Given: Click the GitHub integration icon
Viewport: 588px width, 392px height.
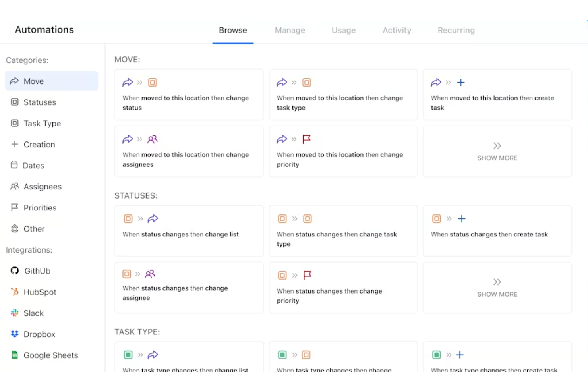Looking at the screenshot, I should [x=14, y=271].
